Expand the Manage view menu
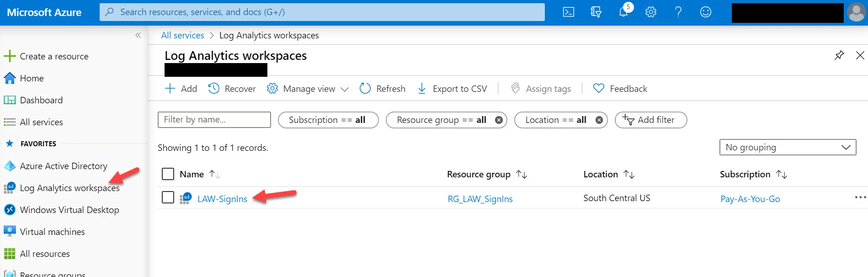868x277 pixels. [x=308, y=89]
